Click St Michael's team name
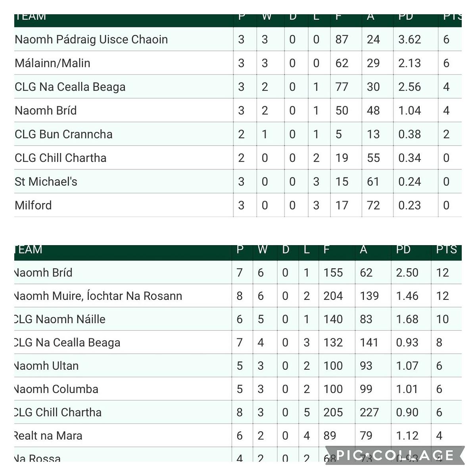Image resolution: width=476 pixels, height=476 pixels. [46, 181]
